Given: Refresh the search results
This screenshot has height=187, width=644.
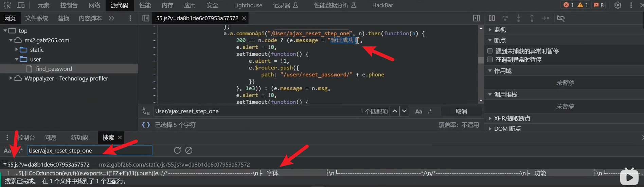Looking at the screenshot, I should click(x=177, y=150).
